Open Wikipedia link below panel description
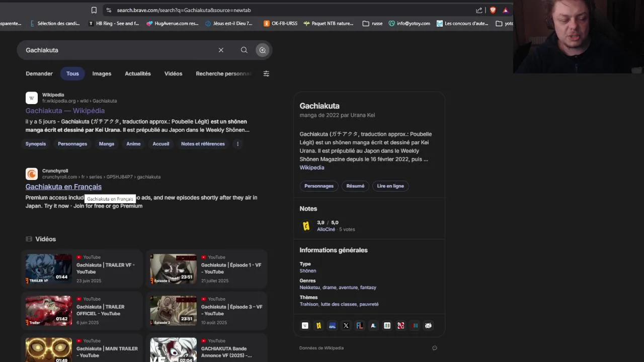Viewport: 644px width, 362px height. pos(312,167)
